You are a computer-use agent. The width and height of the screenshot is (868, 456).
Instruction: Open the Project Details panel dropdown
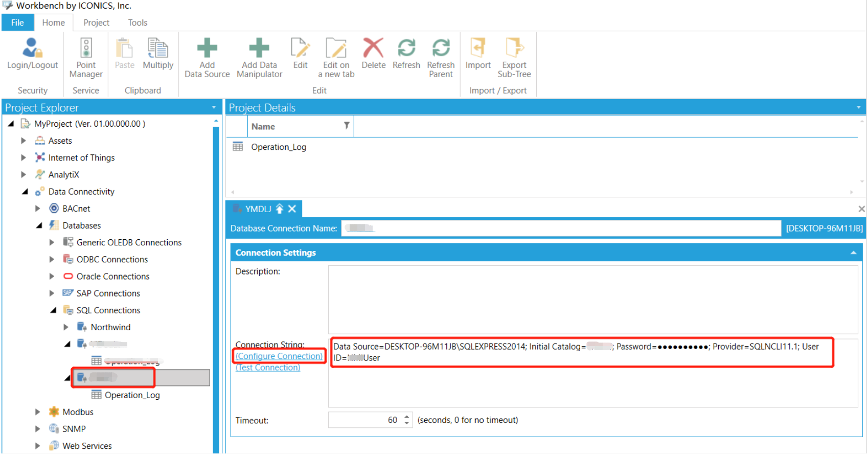coord(859,107)
